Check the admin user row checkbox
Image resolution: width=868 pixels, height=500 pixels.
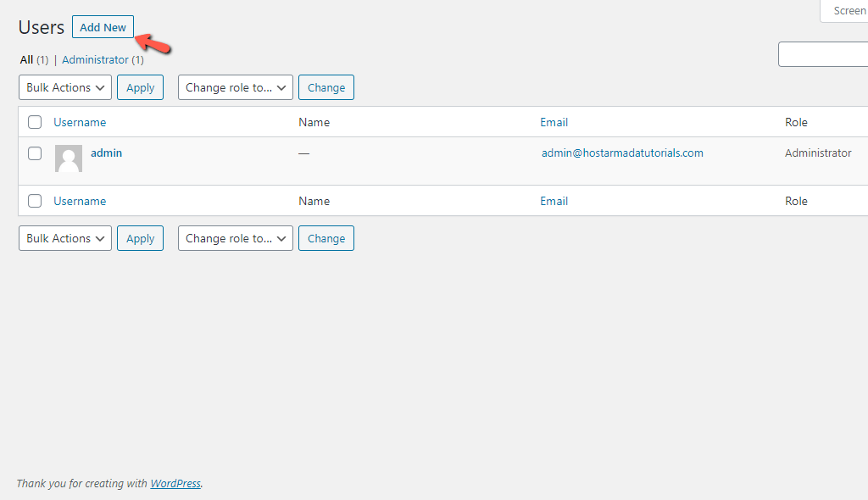click(35, 153)
